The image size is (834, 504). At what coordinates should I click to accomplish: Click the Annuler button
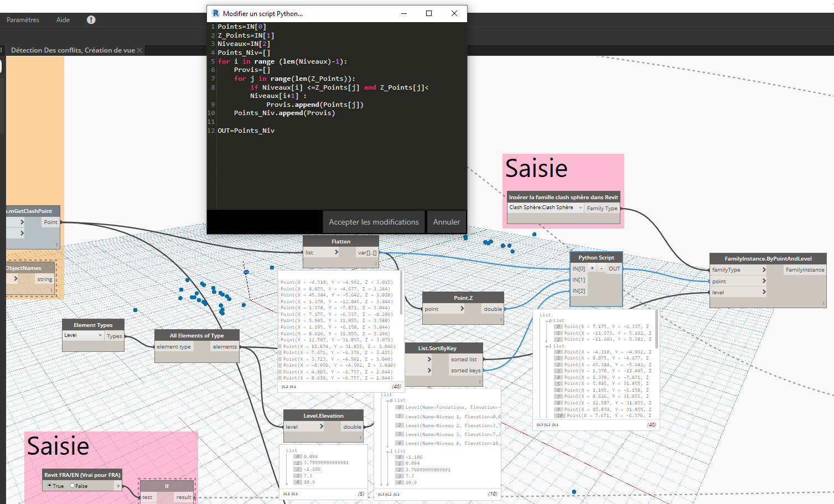click(446, 222)
